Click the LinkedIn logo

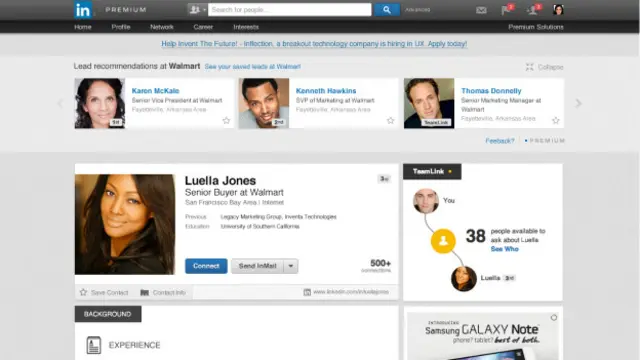coord(83,10)
